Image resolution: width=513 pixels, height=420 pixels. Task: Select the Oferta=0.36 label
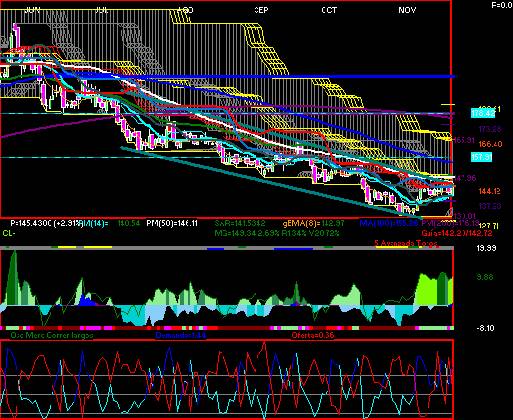coord(313,335)
